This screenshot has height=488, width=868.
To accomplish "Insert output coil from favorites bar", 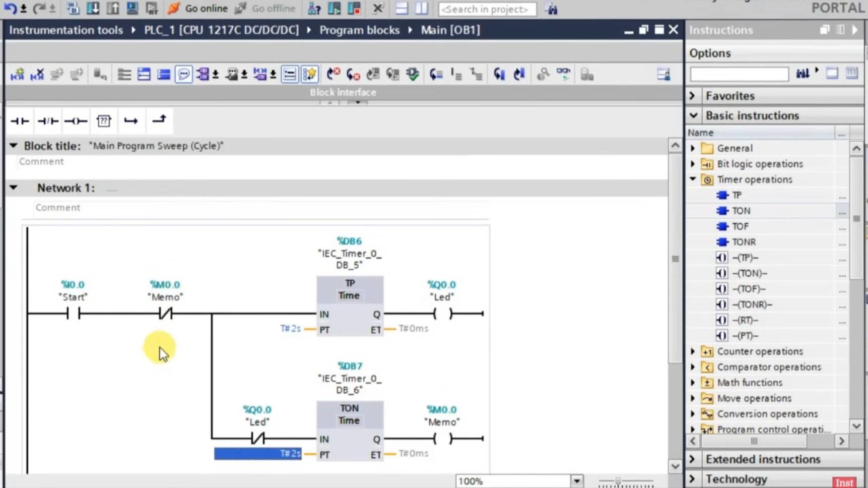I will pos(76,121).
